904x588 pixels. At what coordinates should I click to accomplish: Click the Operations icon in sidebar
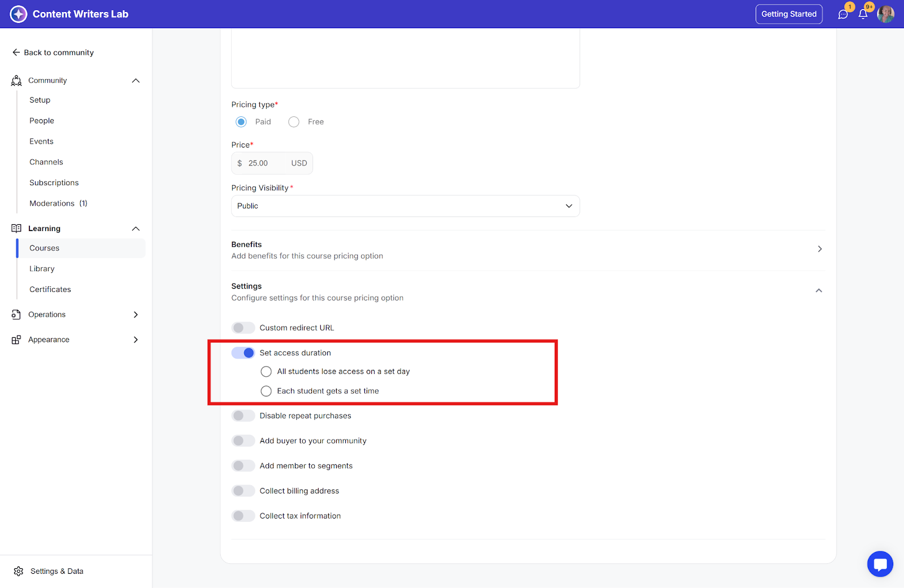coord(16,315)
